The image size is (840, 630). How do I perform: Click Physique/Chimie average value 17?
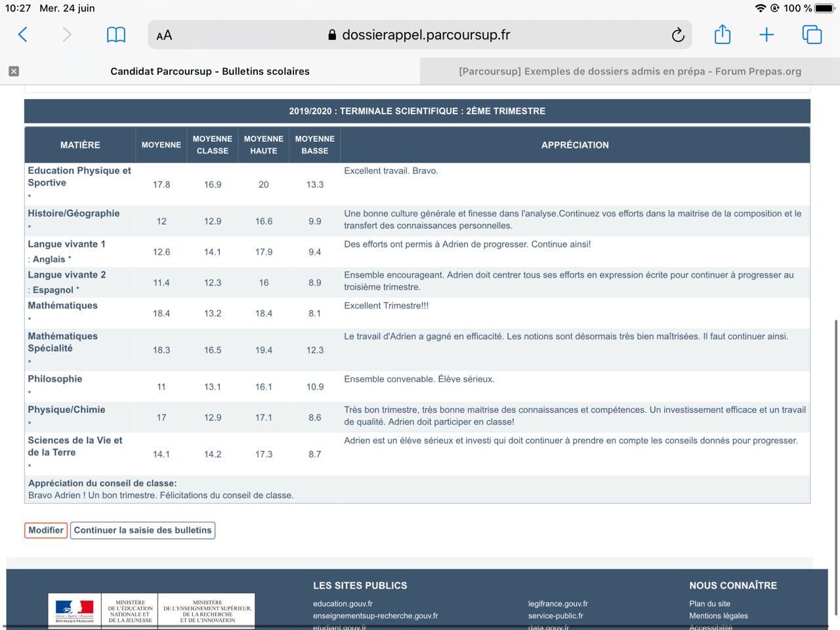pos(161,417)
